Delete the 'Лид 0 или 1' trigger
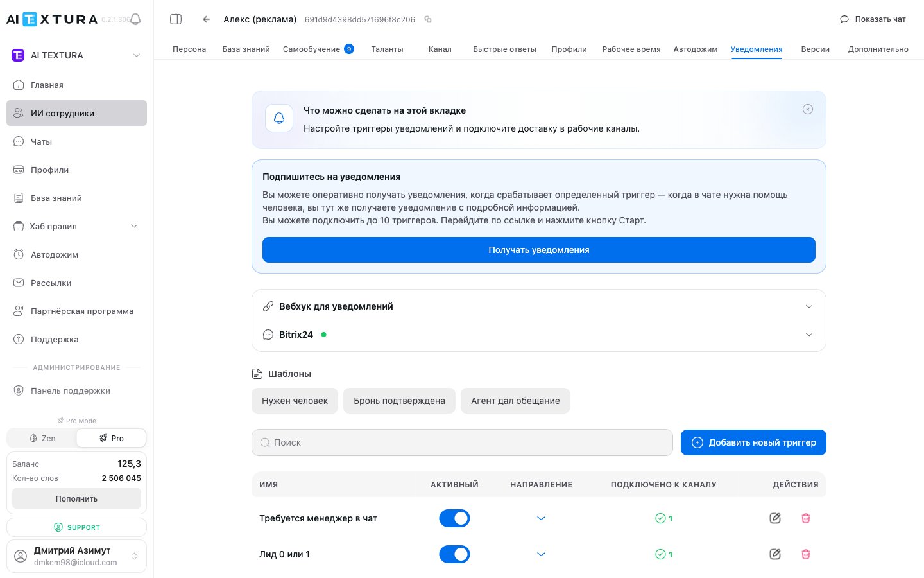This screenshot has height=578, width=924. (806, 554)
